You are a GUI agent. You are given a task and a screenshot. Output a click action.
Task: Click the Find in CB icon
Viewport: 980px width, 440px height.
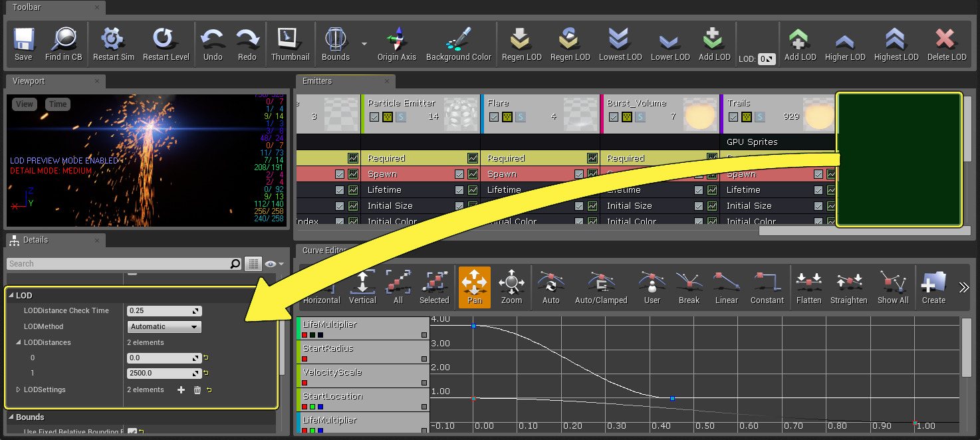pos(64,44)
